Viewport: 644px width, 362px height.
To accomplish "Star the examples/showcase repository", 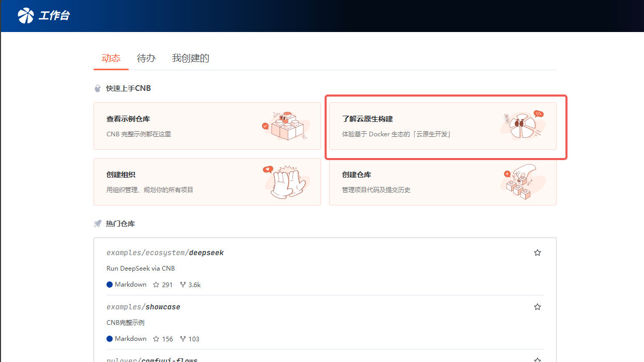I will [538, 307].
